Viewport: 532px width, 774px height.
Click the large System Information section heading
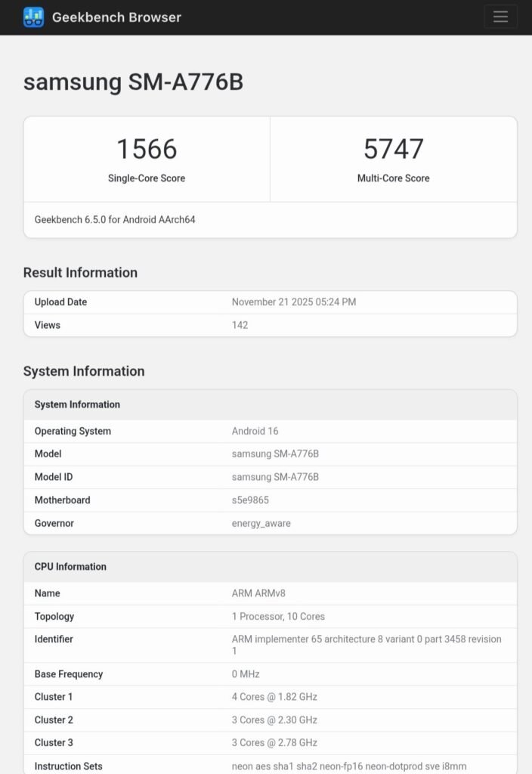coord(84,371)
